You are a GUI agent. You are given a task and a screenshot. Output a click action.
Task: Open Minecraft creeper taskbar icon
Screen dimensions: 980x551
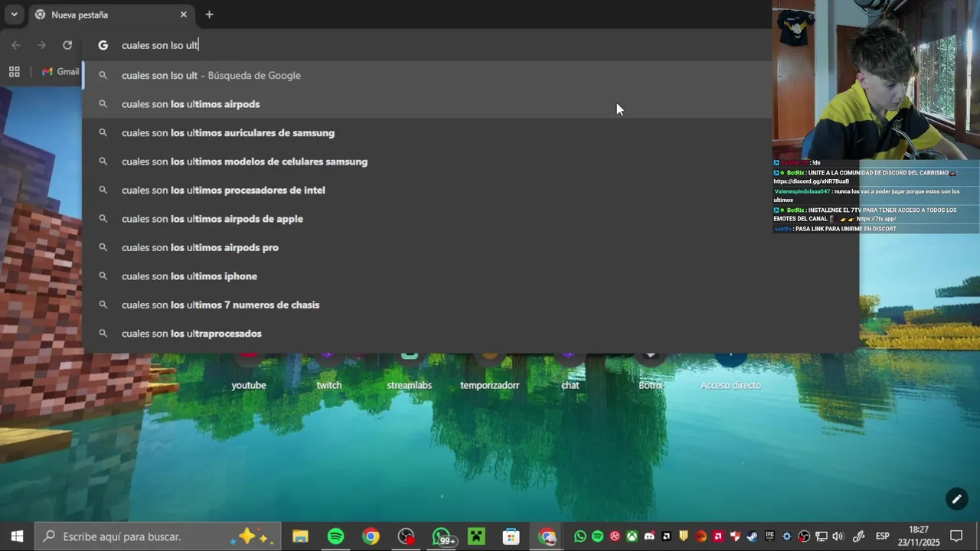pos(477,536)
